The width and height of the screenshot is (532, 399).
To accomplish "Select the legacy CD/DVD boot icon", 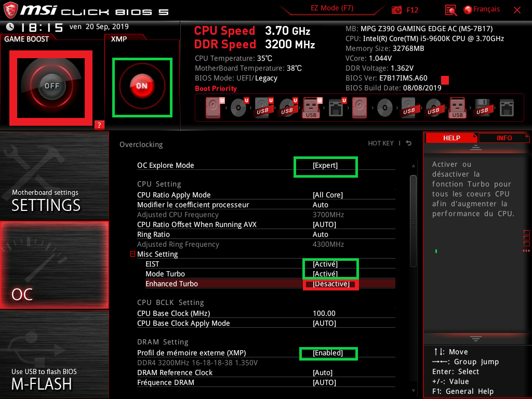I will click(385, 108).
